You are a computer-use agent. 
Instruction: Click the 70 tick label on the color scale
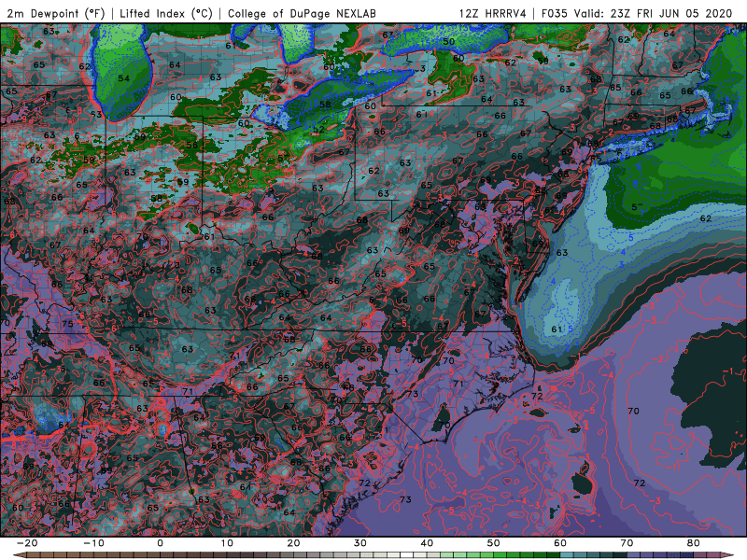(x=627, y=543)
